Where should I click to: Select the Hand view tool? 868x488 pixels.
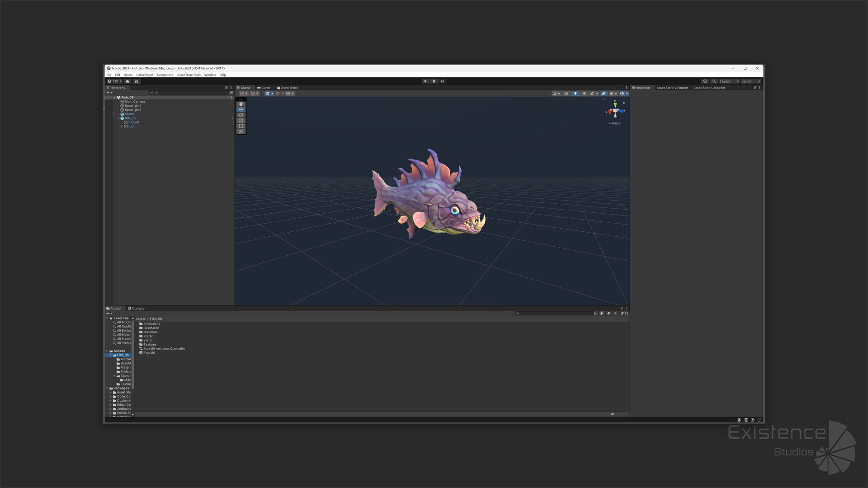coord(241,104)
